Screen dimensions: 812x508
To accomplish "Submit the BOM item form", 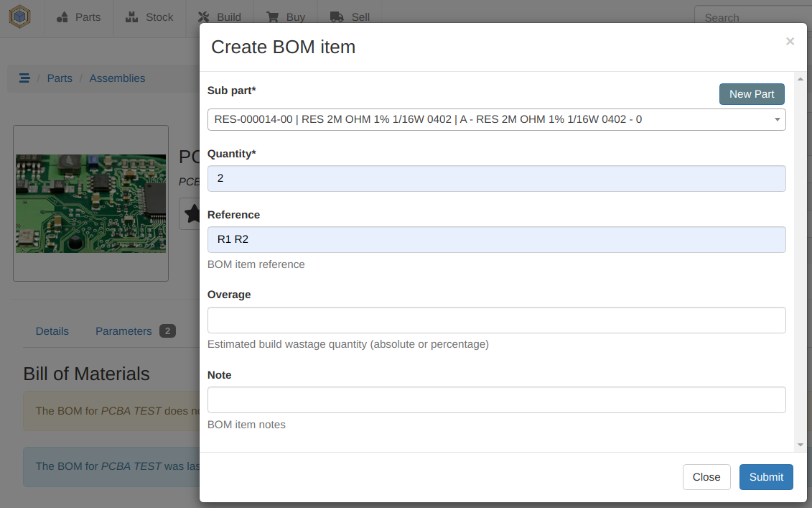I will pyautogui.click(x=766, y=477).
